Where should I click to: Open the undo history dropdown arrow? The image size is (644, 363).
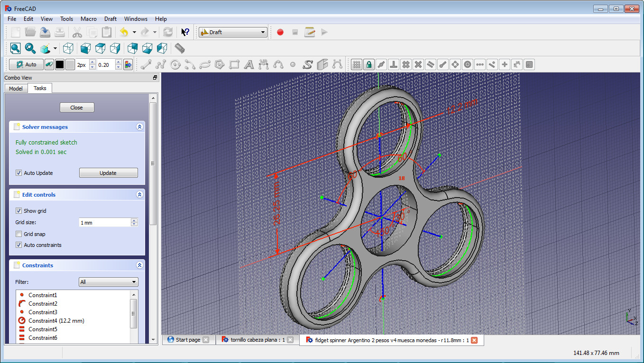point(134,32)
